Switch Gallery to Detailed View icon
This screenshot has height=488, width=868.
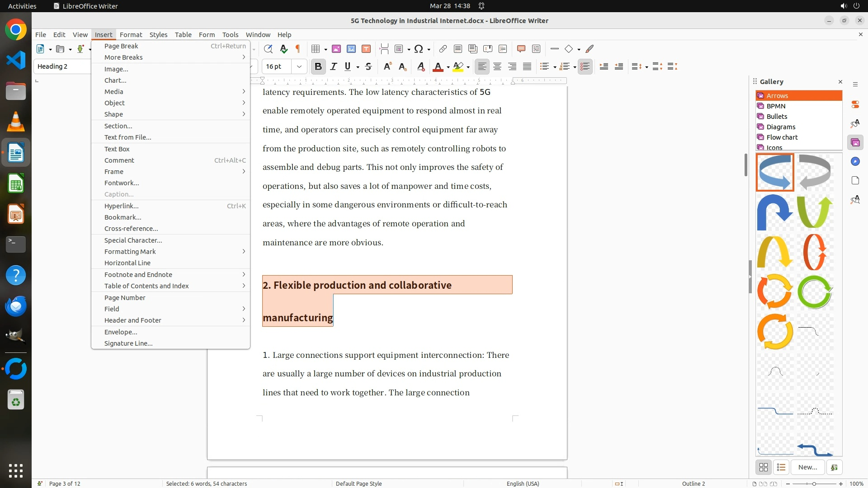781,467
